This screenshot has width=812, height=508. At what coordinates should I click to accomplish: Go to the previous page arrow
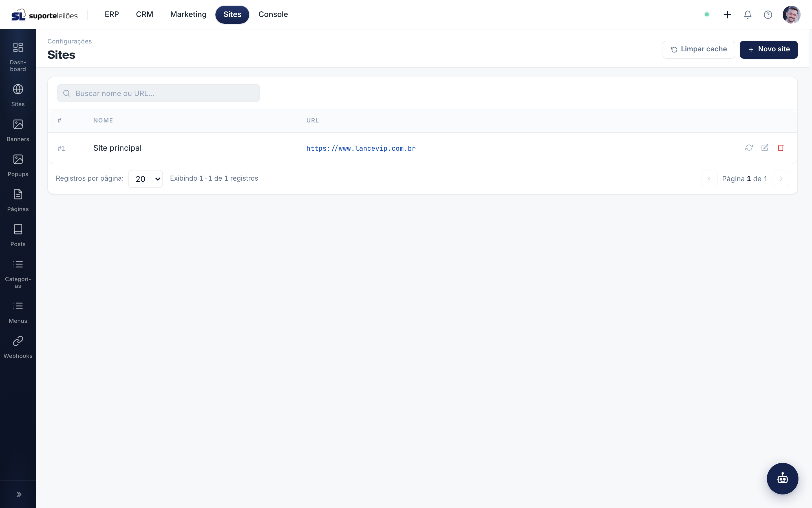pos(709,179)
